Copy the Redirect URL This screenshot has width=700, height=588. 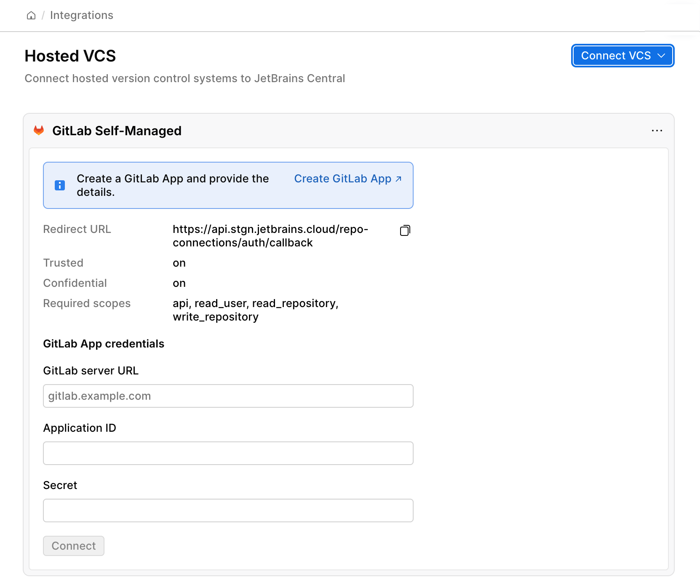tap(405, 230)
